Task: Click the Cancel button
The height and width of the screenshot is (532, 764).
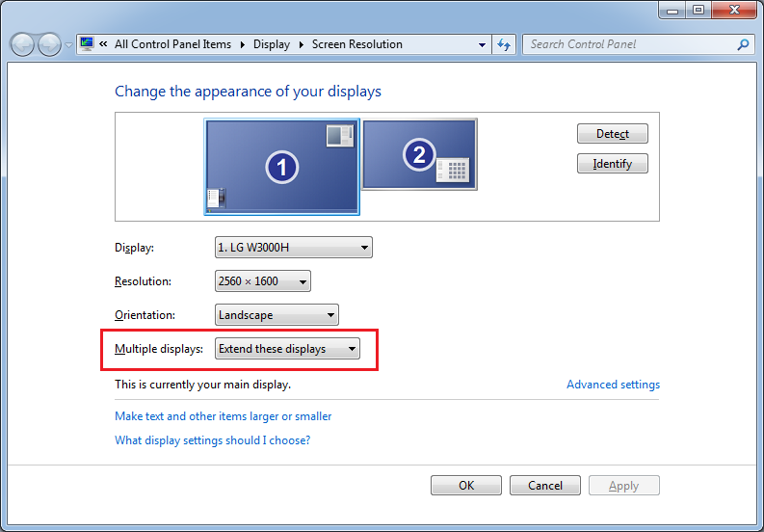Action: (544, 485)
